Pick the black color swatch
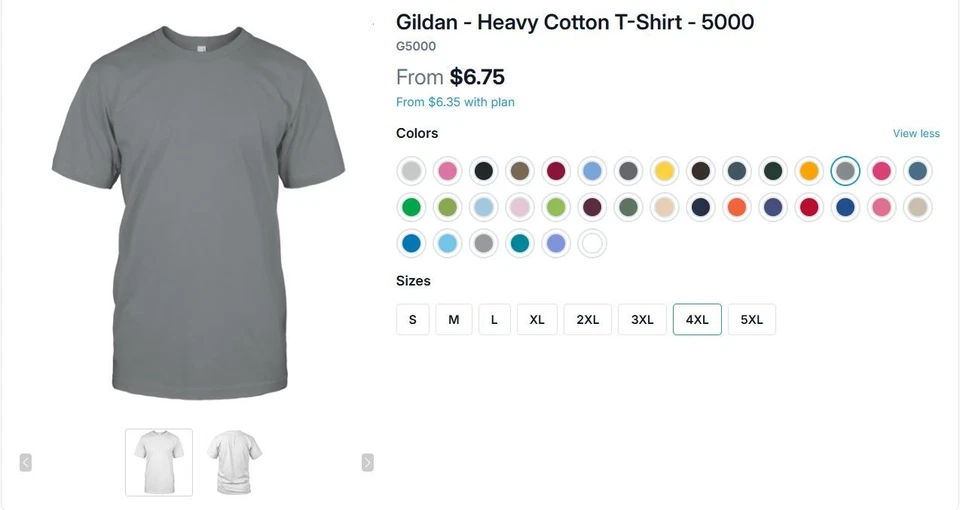 pos(484,171)
